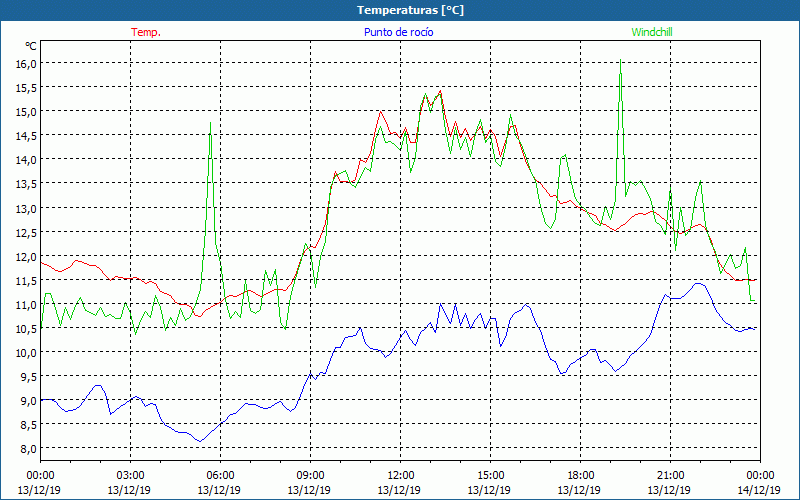Click the 09:00 time axis label
This screenshot has height=500, width=800.
tap(310, 476)
